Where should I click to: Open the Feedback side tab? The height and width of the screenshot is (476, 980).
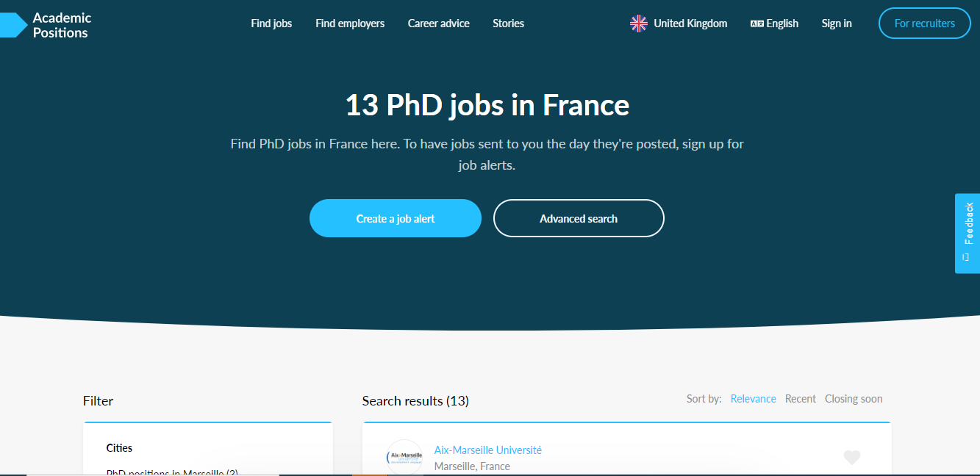968,233
